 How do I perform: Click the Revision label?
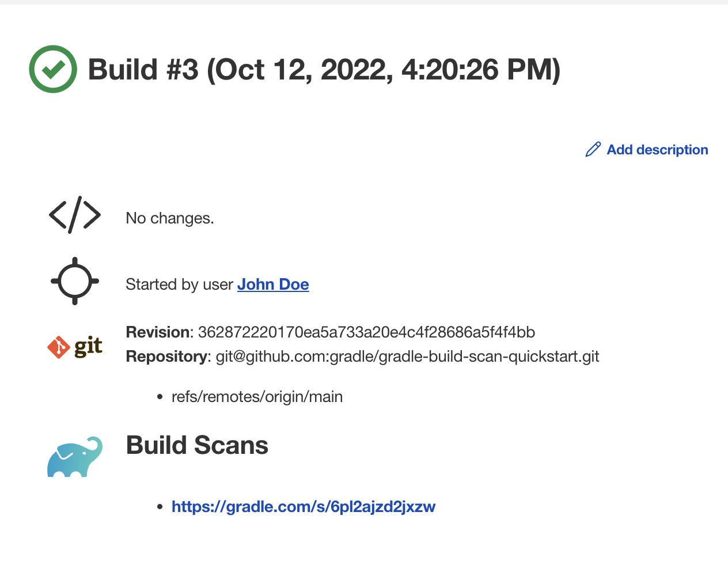(x=158, y=332)
